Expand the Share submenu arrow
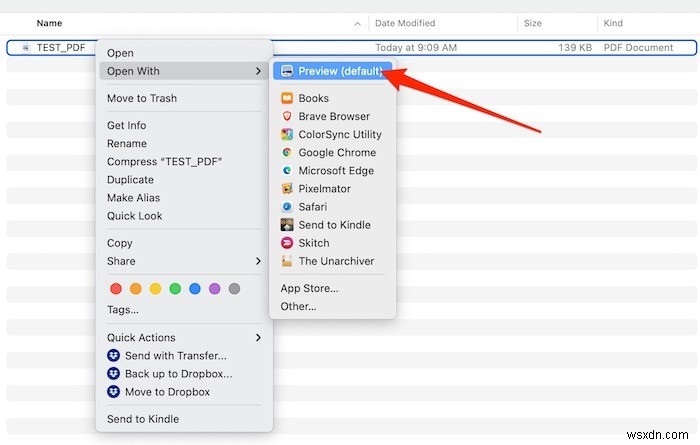Image resolution: width=700 pixels, height=445 pixels. [258, 261]
